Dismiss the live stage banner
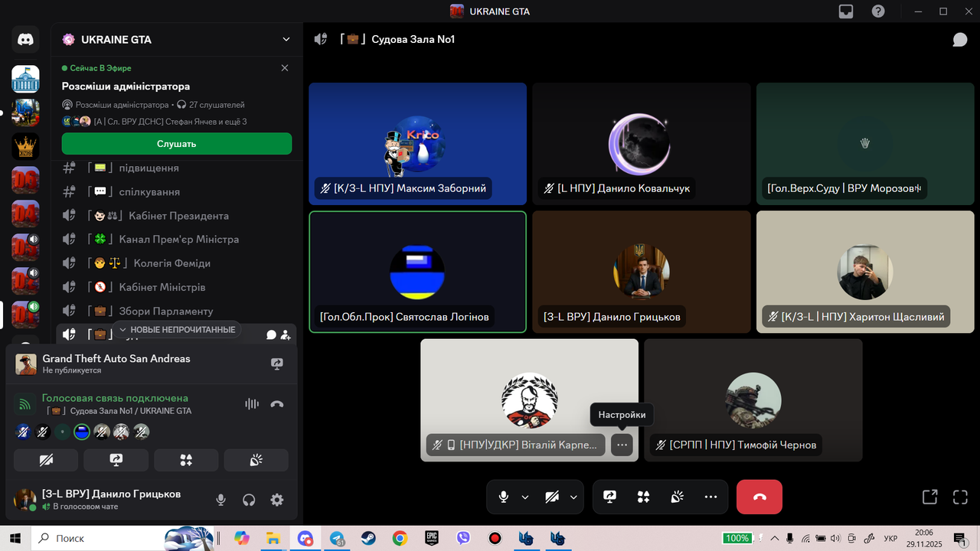Image resolution: width=980 pixels, height=551 pixels. pyautogui.click(x=285, y=68)
